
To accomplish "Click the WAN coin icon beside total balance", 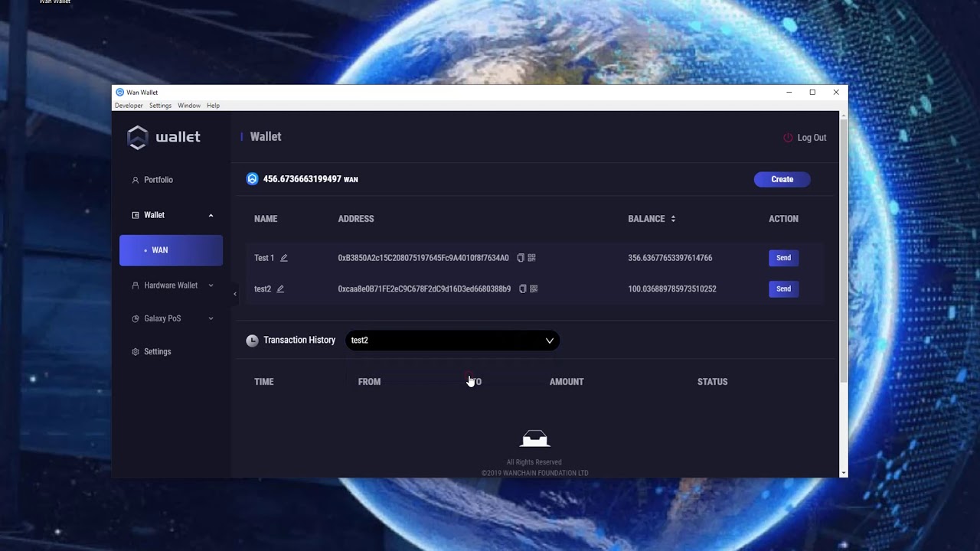I will [x=252, y=179].
